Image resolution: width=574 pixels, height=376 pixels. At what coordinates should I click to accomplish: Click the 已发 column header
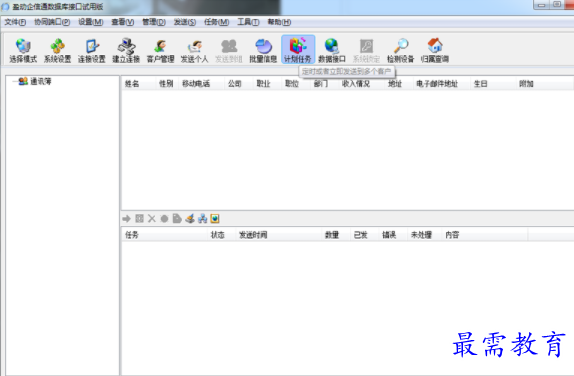point(365,235)
